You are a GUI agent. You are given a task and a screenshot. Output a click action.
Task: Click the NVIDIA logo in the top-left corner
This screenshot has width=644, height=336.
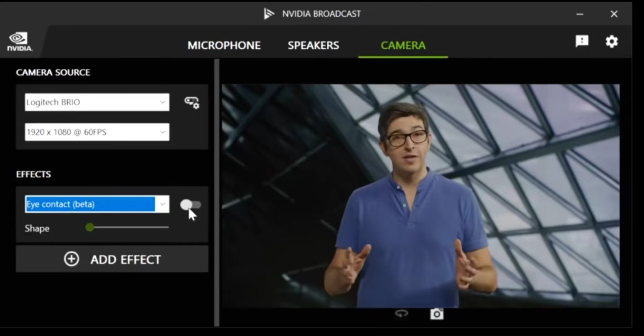[19, 41]
